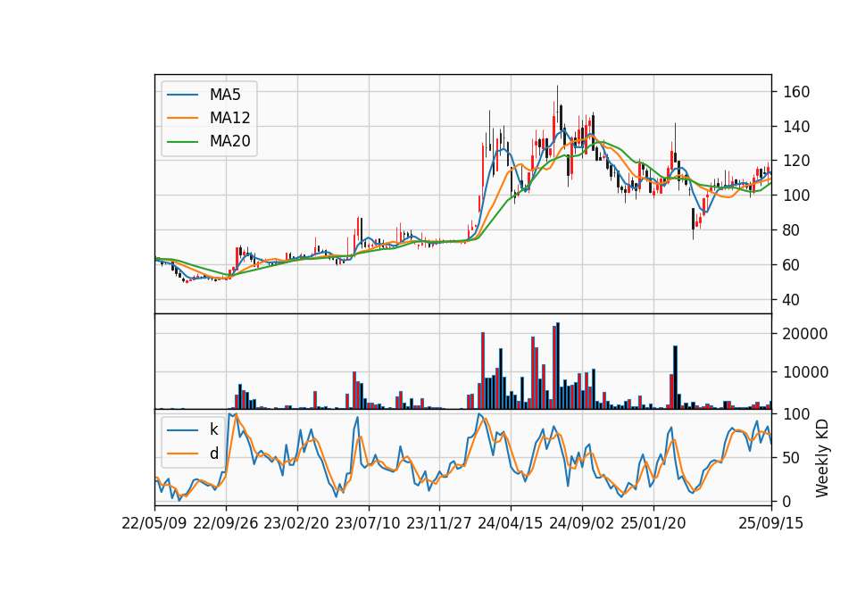This screenshot has height=616, width=857.
Task: Click the date label 24/09/02
Action: 581,523
